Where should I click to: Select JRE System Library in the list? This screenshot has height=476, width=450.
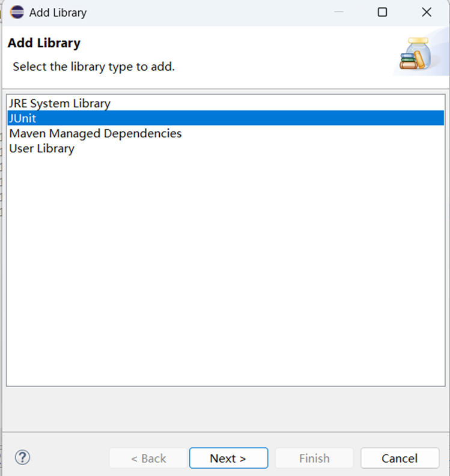[x=225, y=103]
